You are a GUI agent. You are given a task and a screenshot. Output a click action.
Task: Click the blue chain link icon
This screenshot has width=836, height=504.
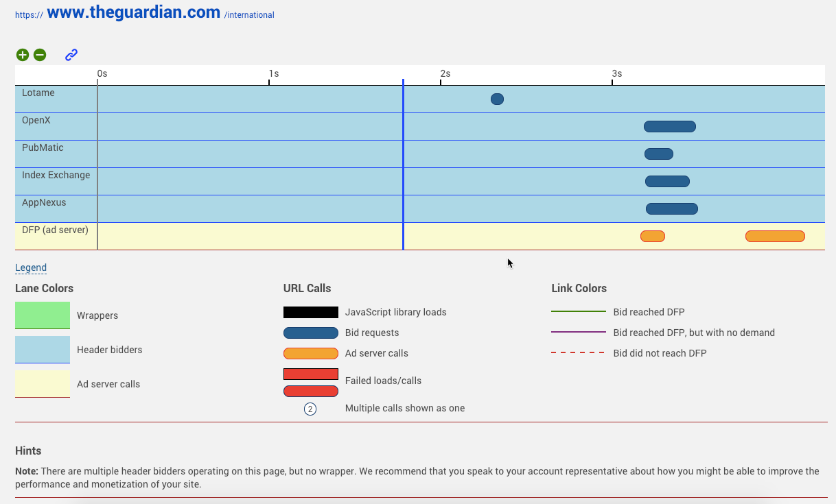(71, 55)
